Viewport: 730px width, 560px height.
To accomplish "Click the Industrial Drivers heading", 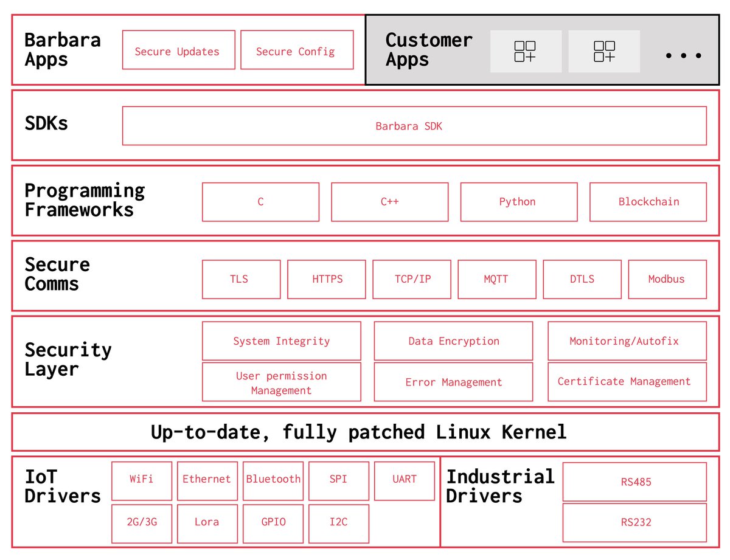I will [500, 486].
